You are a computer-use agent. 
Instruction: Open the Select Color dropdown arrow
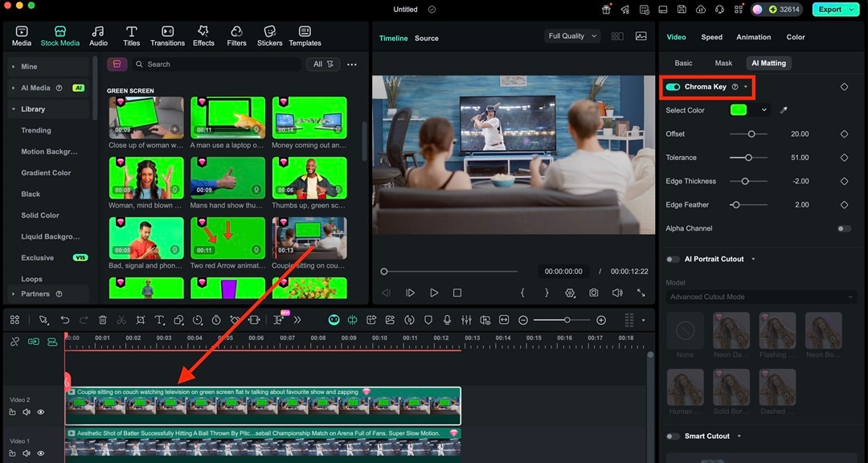point(764,109)
